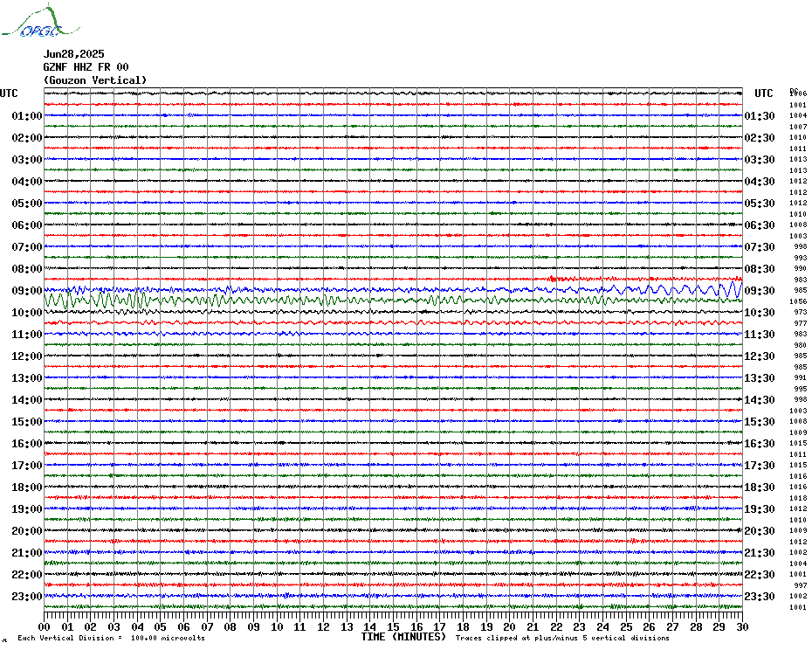Click the value 997 in right column

point(801,585)
